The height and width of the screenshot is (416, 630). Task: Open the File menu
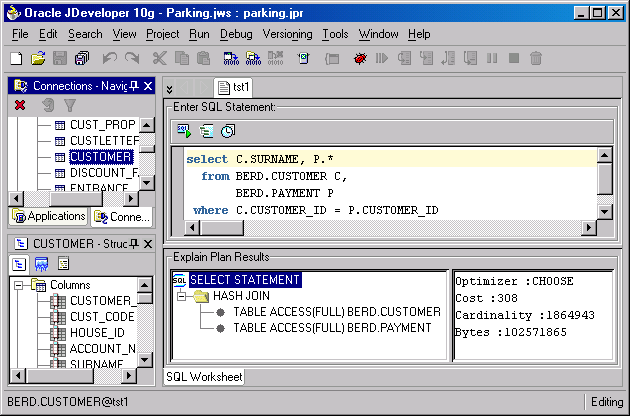click(20, 34)
